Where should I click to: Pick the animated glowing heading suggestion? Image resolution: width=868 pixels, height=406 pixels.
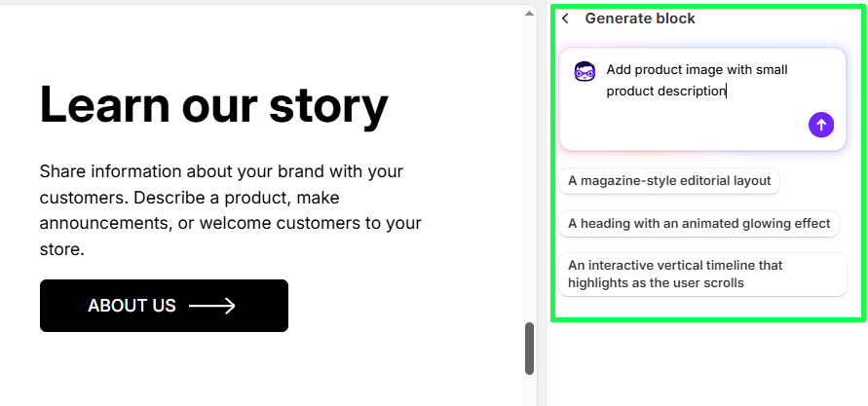pyautogui.click(x=698, y=223)
